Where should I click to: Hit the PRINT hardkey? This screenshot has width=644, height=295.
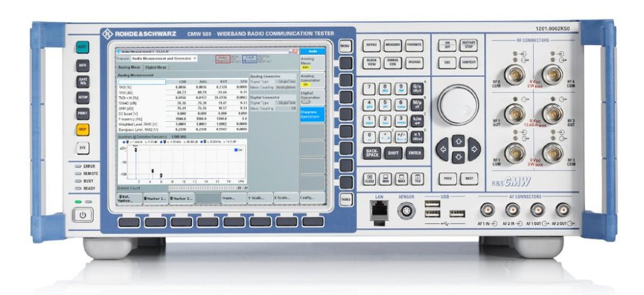83,113
